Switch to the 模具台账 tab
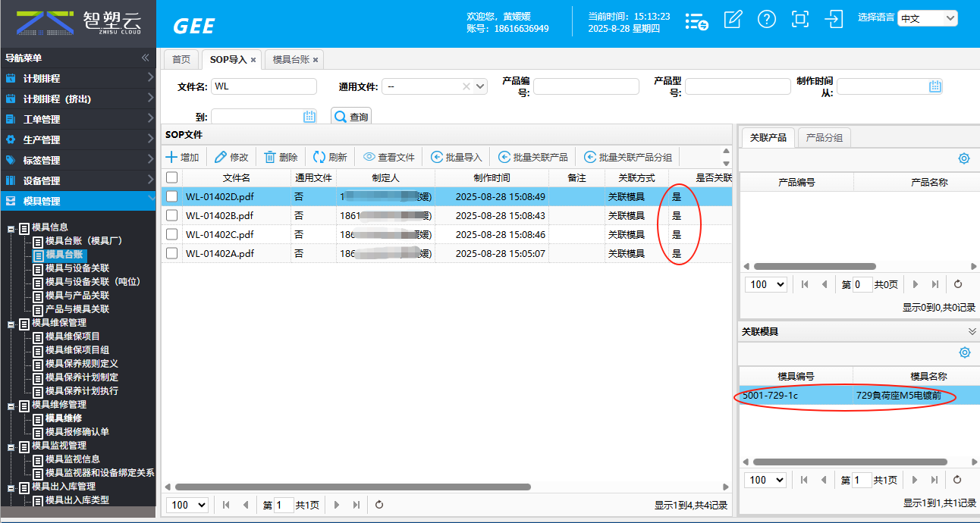 [292, 59]
